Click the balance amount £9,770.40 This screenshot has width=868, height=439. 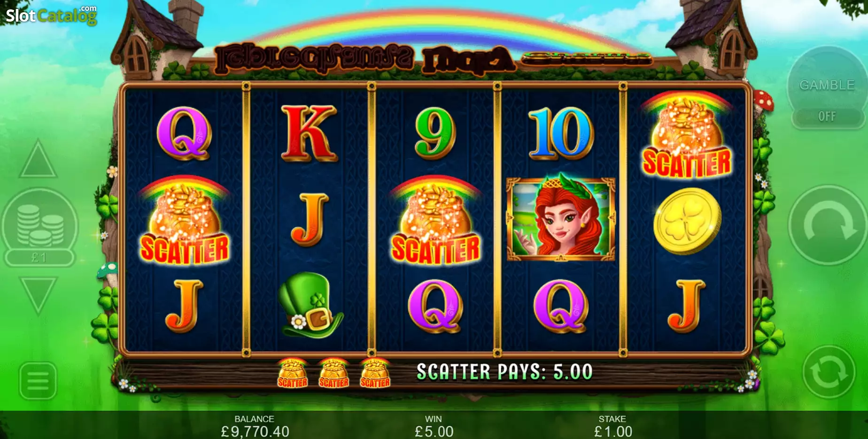(x=255, y=431)
